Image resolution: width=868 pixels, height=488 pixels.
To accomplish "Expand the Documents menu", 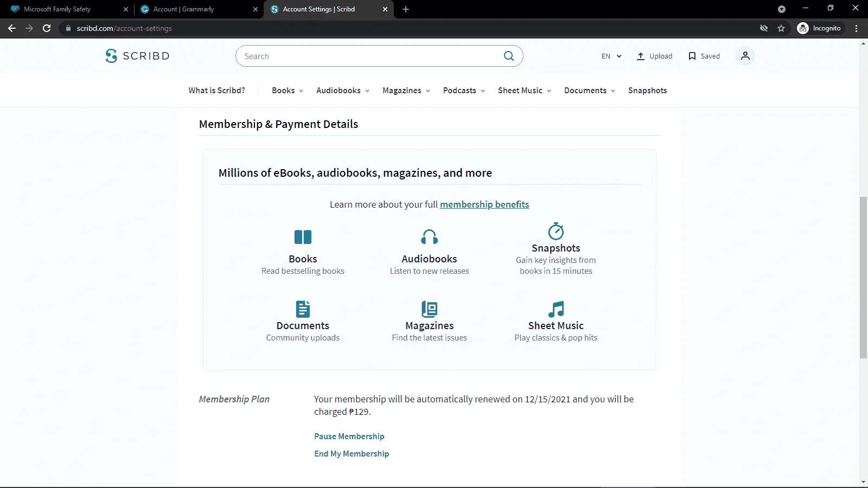I will [x=590, y=91].
